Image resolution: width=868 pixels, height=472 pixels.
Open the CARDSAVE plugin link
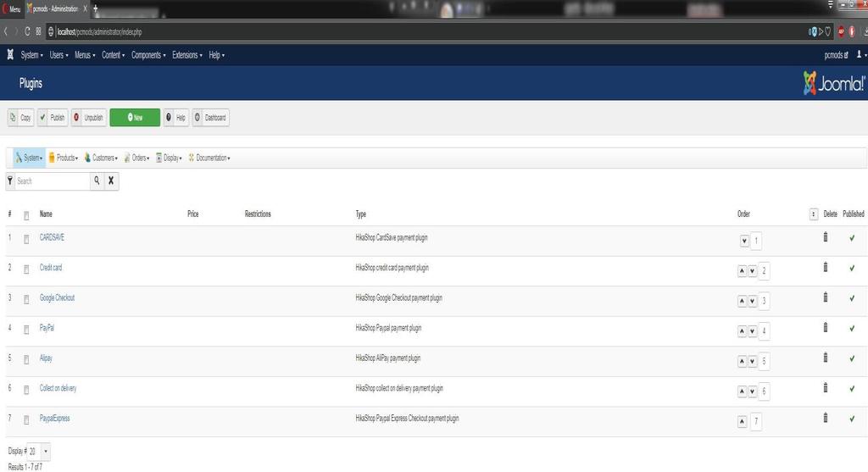click(52, 237)
